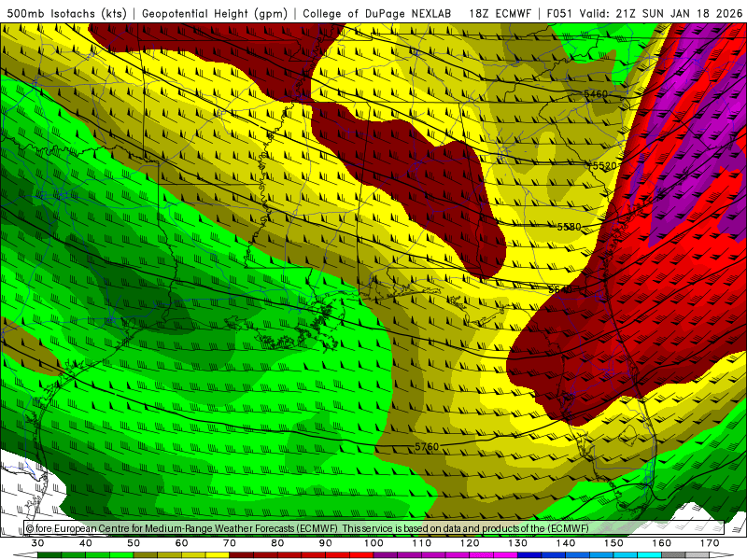
Task: Select the maroon swatch starting at 70
Action: (242, 555)
